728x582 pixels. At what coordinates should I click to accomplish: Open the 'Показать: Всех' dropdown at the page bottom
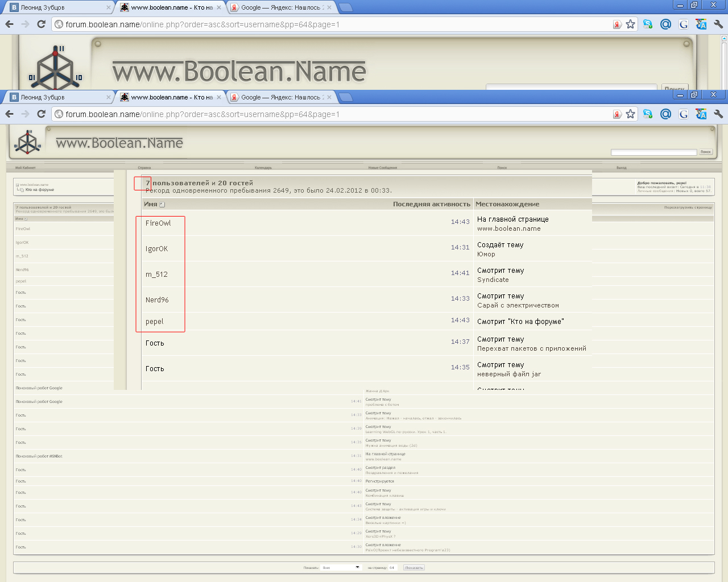coord(341,567)
